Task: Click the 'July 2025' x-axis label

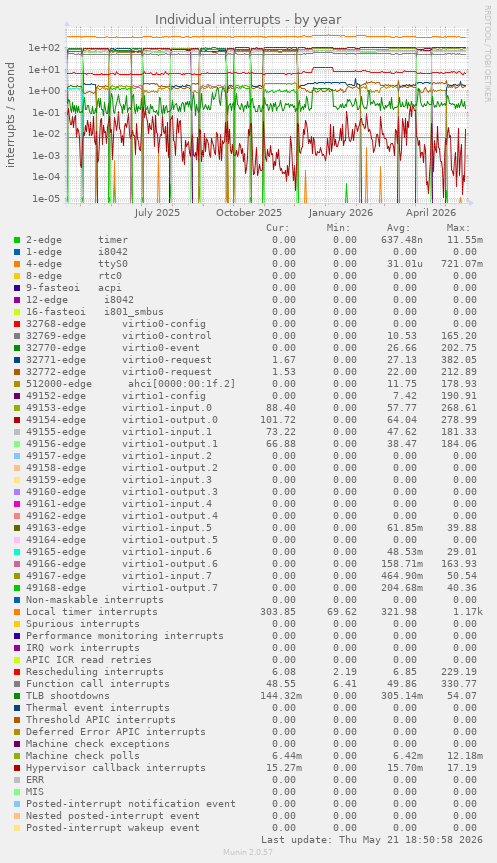Action: (x=157, y=212)
